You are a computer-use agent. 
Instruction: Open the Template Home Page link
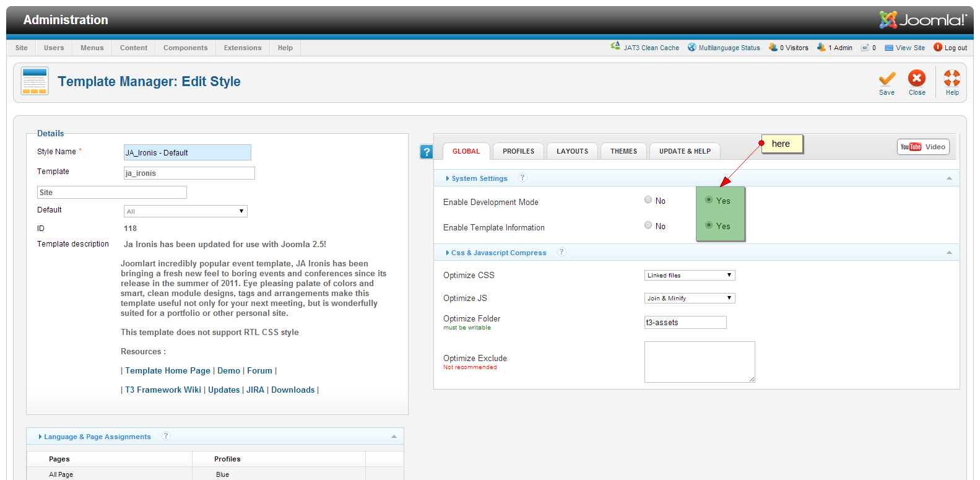click(168, 371)
